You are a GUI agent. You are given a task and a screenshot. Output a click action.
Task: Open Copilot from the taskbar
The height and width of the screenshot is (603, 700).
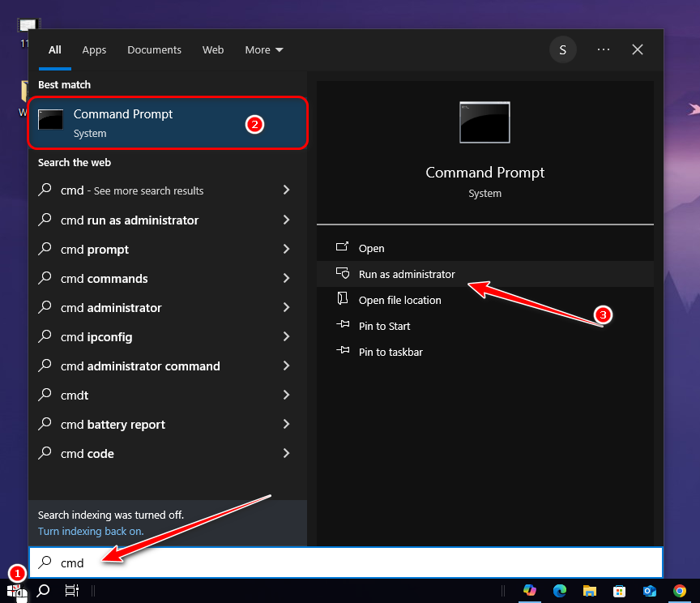click(530, 591)
